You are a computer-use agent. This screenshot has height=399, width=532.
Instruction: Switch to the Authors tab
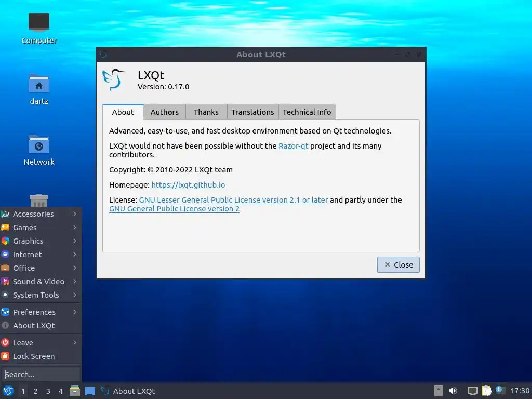[x=165, y=112]
